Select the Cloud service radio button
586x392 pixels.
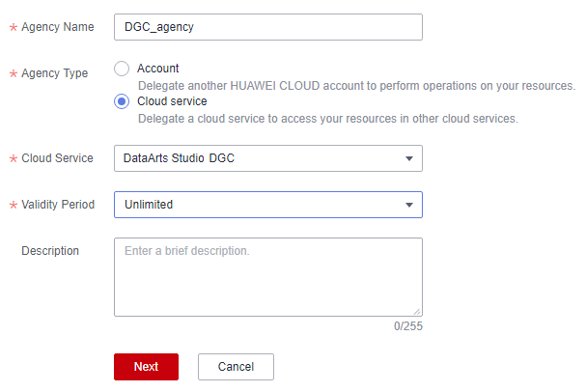point(122,101)
